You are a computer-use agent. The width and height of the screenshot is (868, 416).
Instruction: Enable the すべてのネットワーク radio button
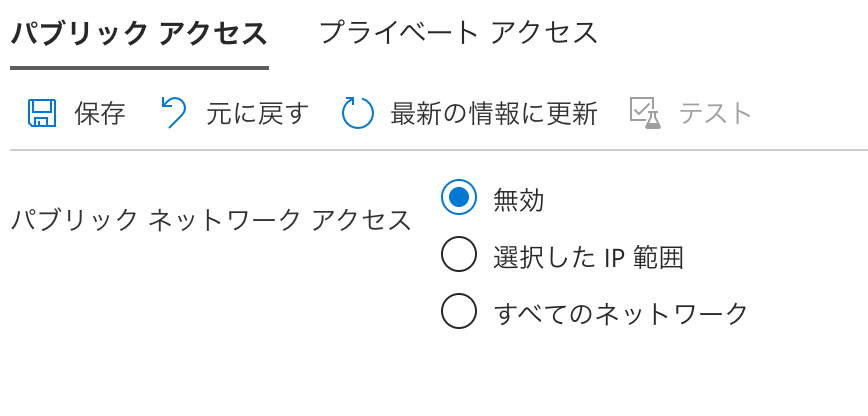coord(459,313)
